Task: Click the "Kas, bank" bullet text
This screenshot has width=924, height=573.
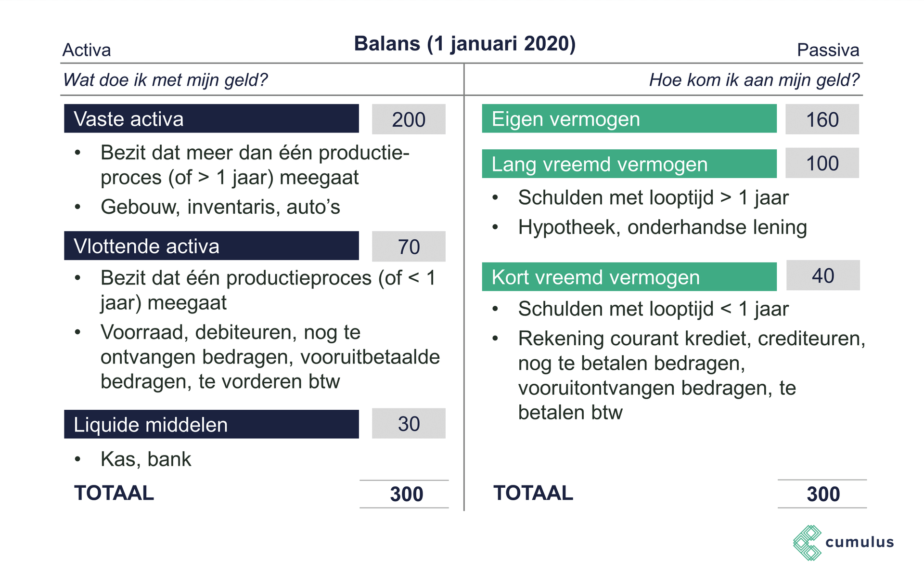Action: coord(146,459)
